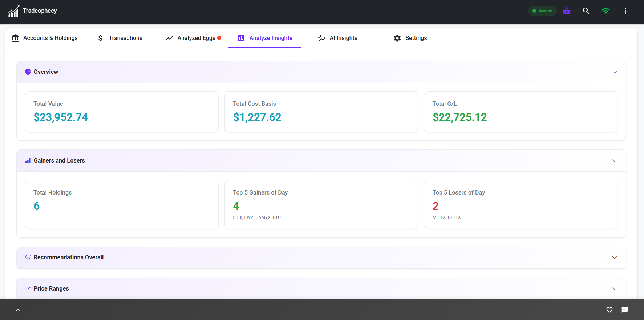Open the three-dot more options menu

pos(625,11)
